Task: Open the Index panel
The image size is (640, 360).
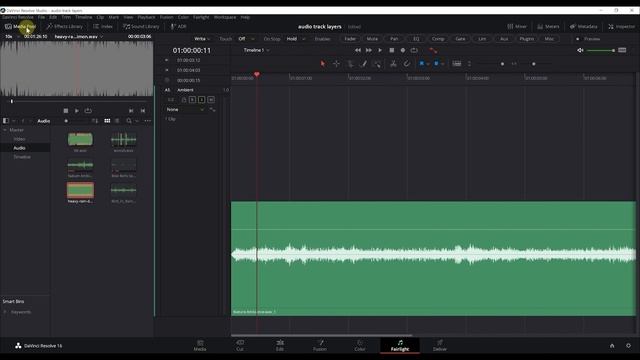Action: point(103,27)
